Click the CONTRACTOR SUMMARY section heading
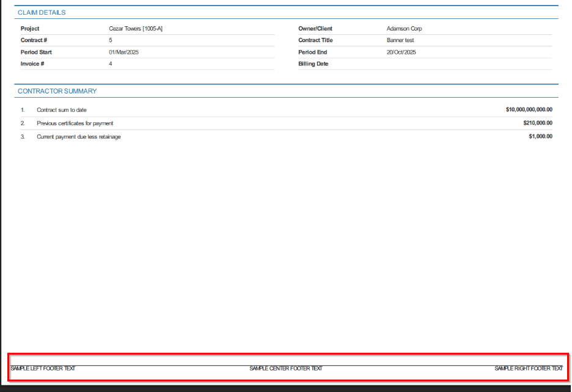The width and height of the screenshot is (572, 392). 57,92
